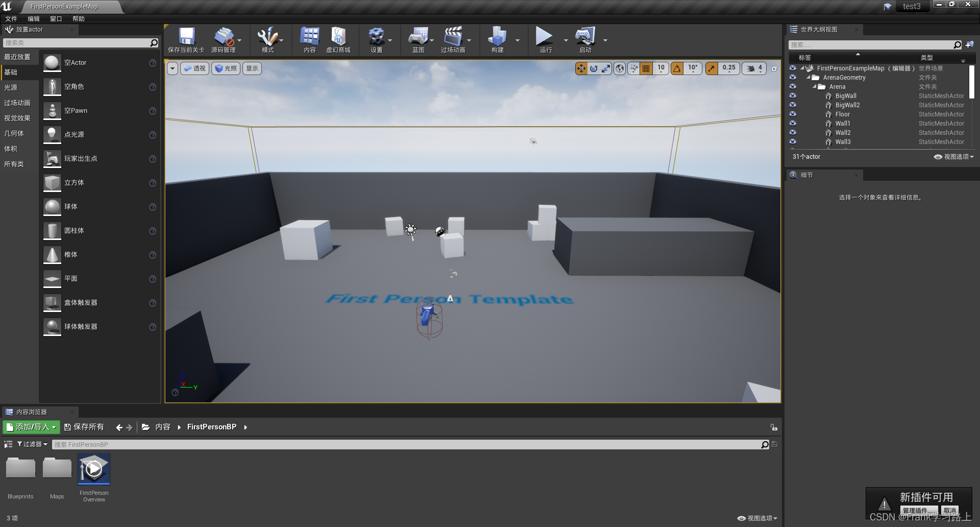The image size is (980, 527).
Task: Toggle grid snapping icon in viewport
Action: 646,68
